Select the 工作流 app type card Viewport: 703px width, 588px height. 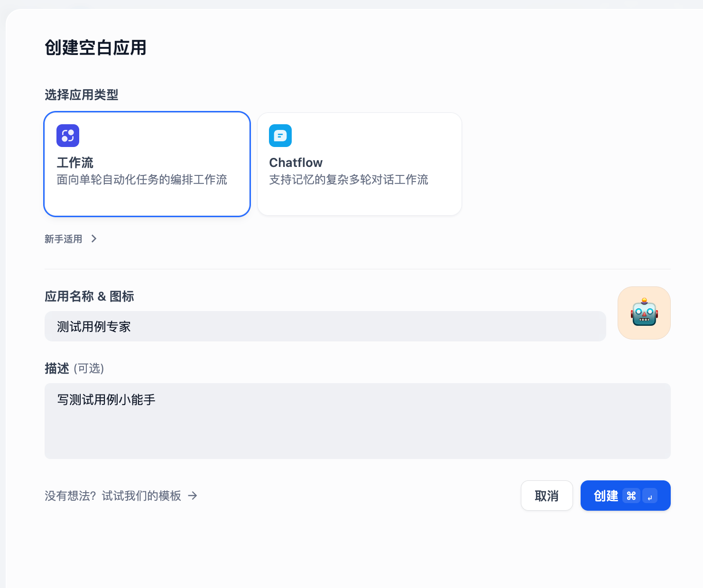(147, 164)
